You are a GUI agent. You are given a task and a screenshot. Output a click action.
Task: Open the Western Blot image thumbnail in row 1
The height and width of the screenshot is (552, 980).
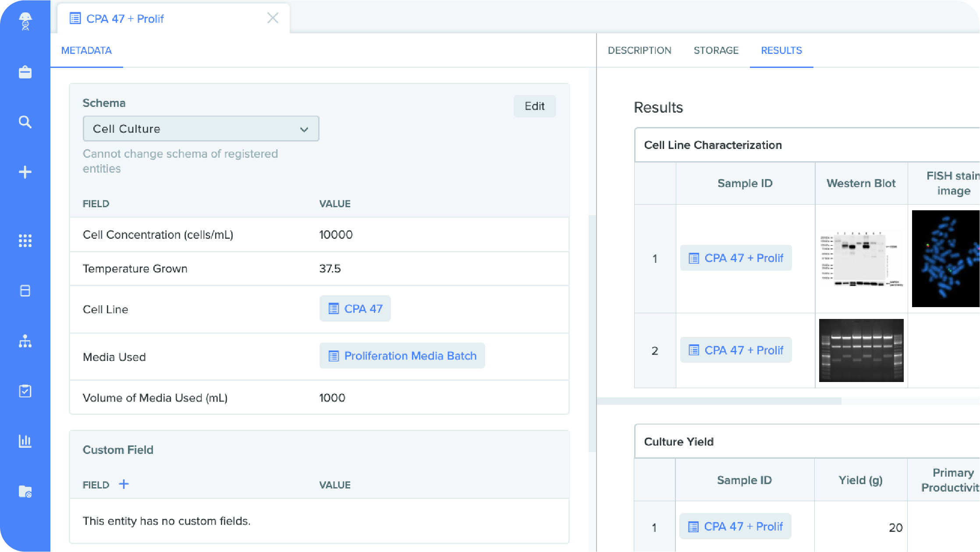[x=861, y=258]
